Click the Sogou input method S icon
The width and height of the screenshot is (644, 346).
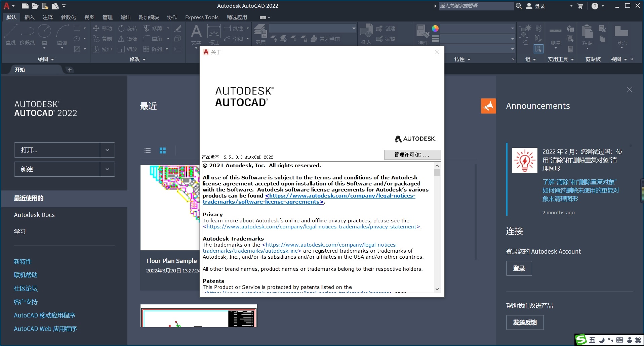[x=581, y=340]
